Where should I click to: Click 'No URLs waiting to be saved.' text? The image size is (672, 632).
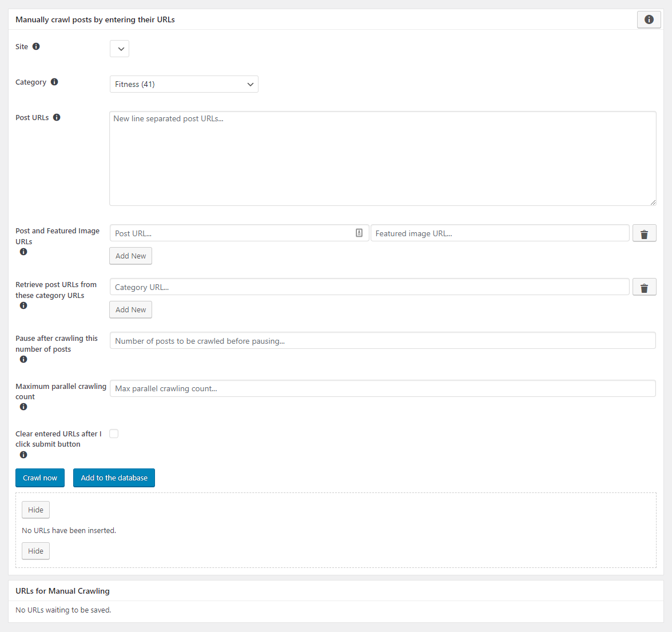coord(63,610)
